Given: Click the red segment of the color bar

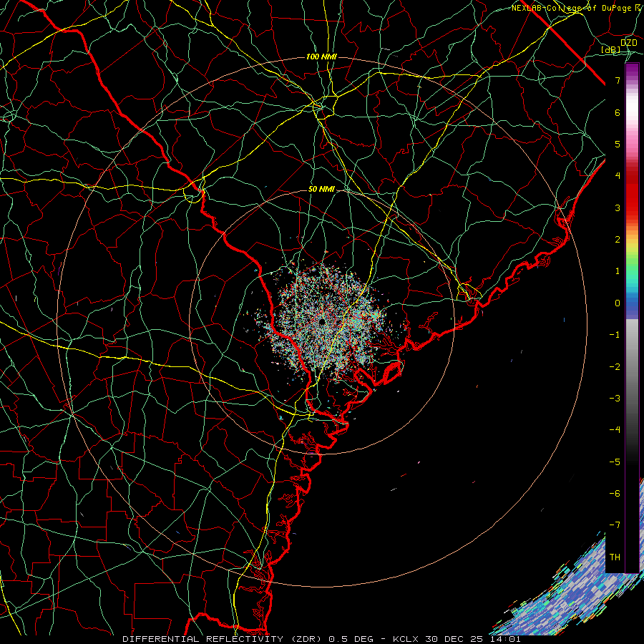Looking at the screenshot, I should (x=632, y=193).
